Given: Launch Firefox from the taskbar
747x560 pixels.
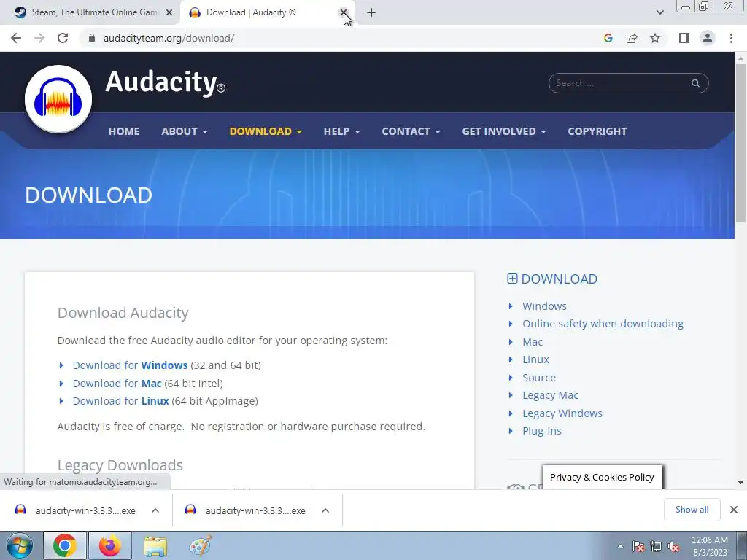Looking at the screenshot, I should [110, 545].
